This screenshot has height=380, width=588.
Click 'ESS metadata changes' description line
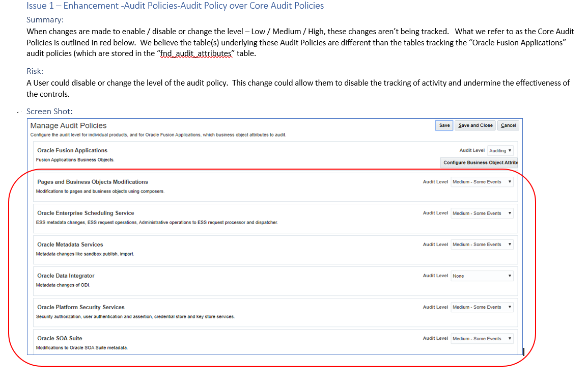pos(157,223)
